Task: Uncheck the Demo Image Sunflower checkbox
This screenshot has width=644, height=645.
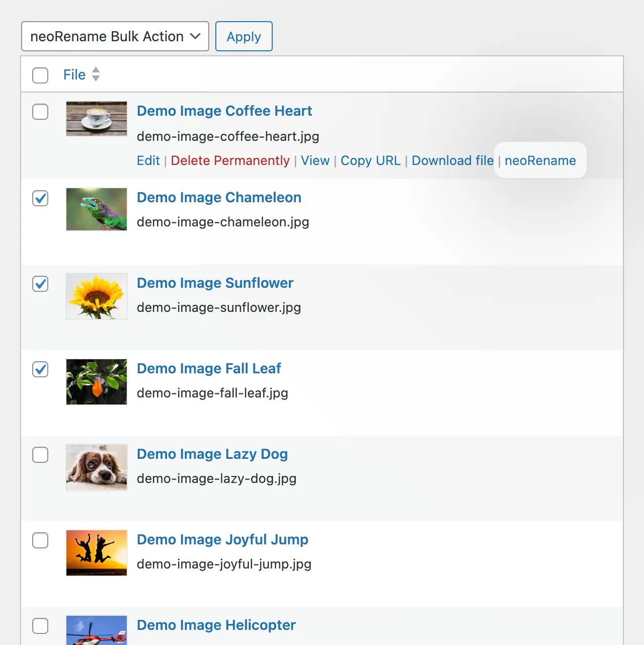Action: 40,284
